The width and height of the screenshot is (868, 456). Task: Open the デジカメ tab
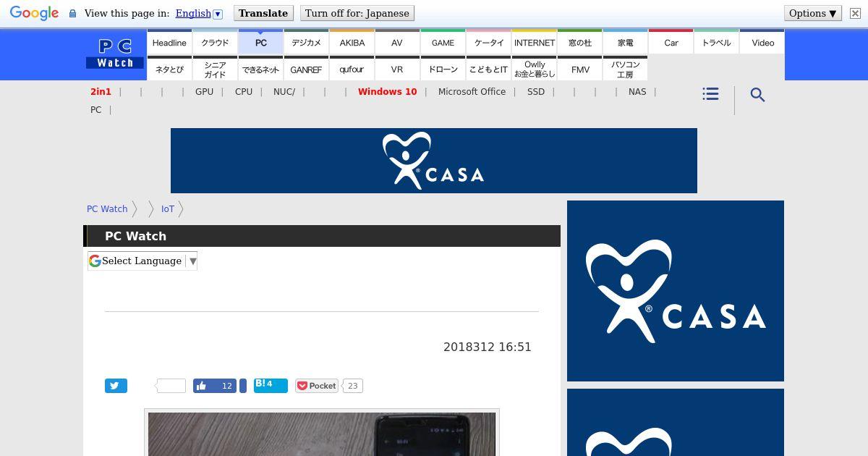[x=306, y=42]
